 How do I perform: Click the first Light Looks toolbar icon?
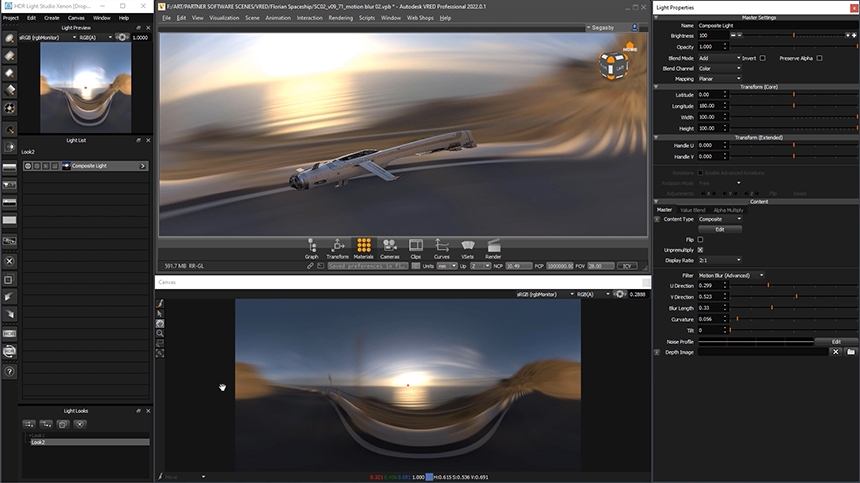(29, 424)
